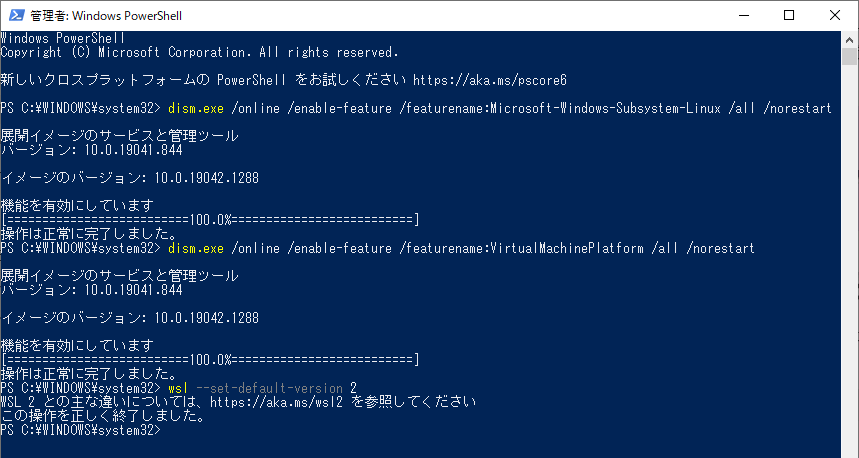
Task: Click the scrollbar up arrow
Action: click(849, 39)
